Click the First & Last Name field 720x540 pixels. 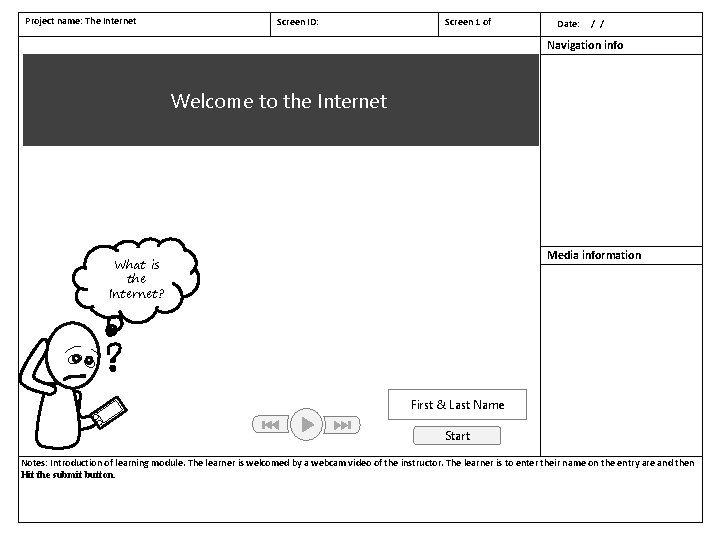pyautogui.click(x=457, y=405)
